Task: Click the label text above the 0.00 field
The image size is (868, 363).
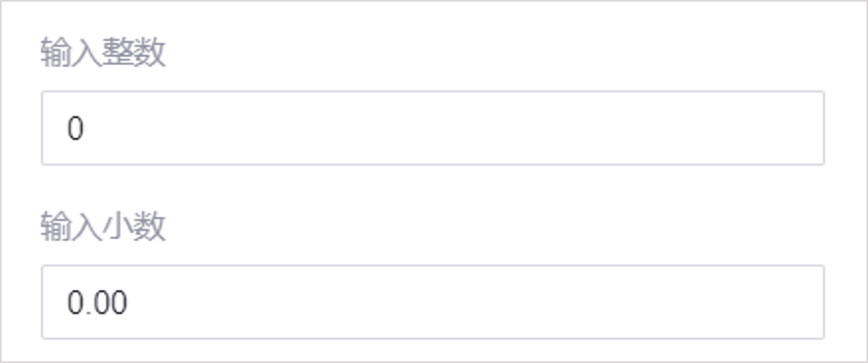Action: [x=103, y=227]
